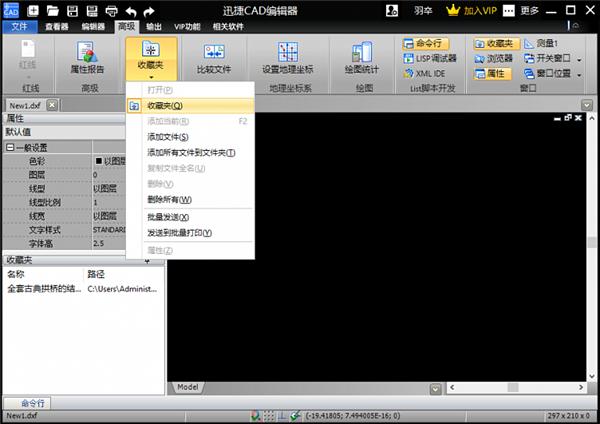Click the horizontal scrollbar right arrow
600x424 pixels.
coord(581,387)
